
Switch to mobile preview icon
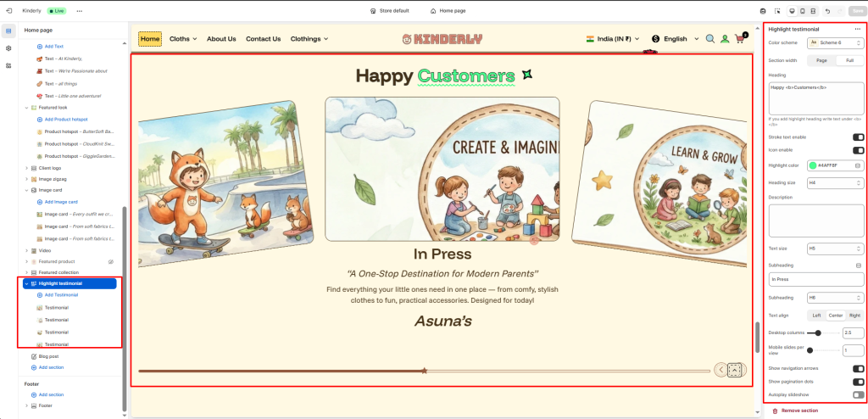803,11
